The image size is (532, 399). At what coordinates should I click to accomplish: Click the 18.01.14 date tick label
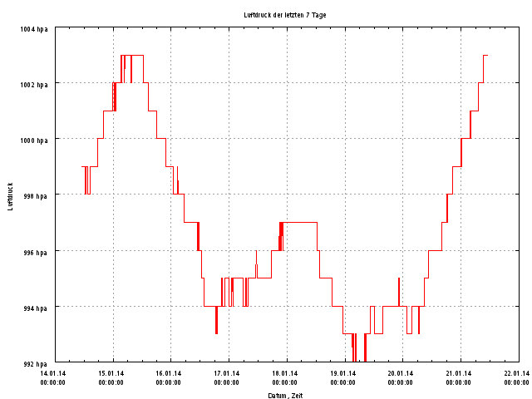pos(285,374)
